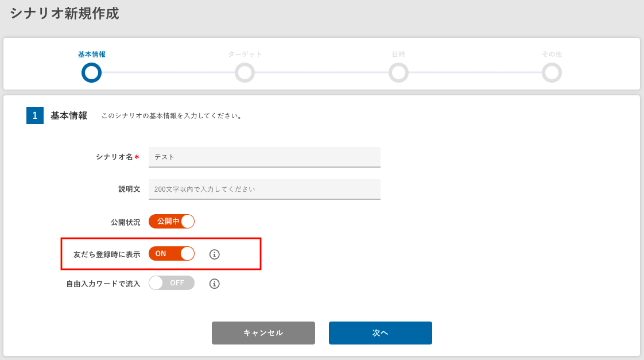This screenshot has height=360, width=644.
Task: Click the ターゲット step circle
Action: (245, 73)
